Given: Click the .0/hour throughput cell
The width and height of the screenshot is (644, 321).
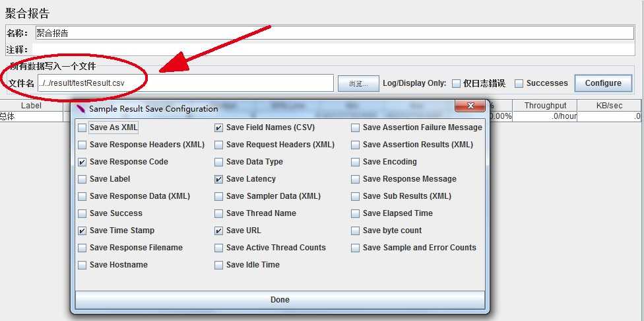Looking at the screenshot, I should 545,116.
